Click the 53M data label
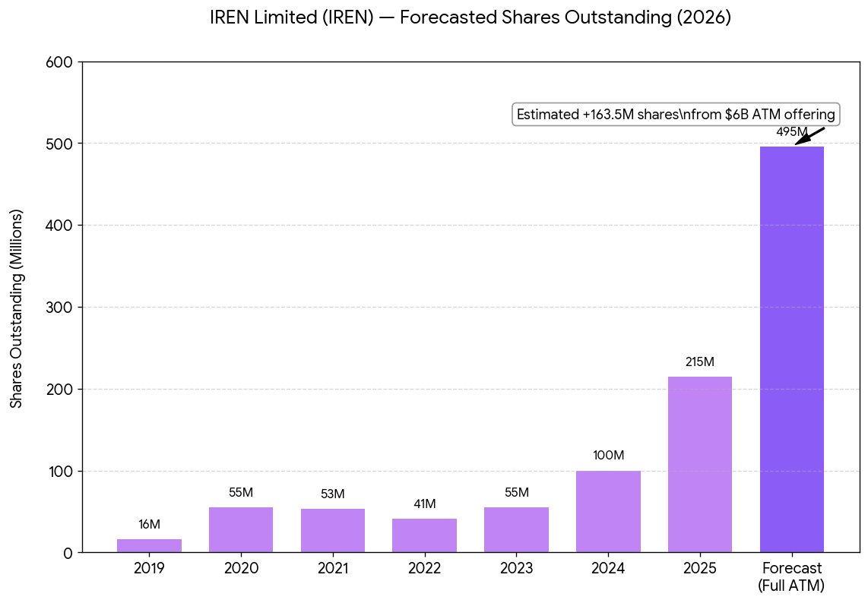This screenshot has width=868, height=603. coord(333,494)
